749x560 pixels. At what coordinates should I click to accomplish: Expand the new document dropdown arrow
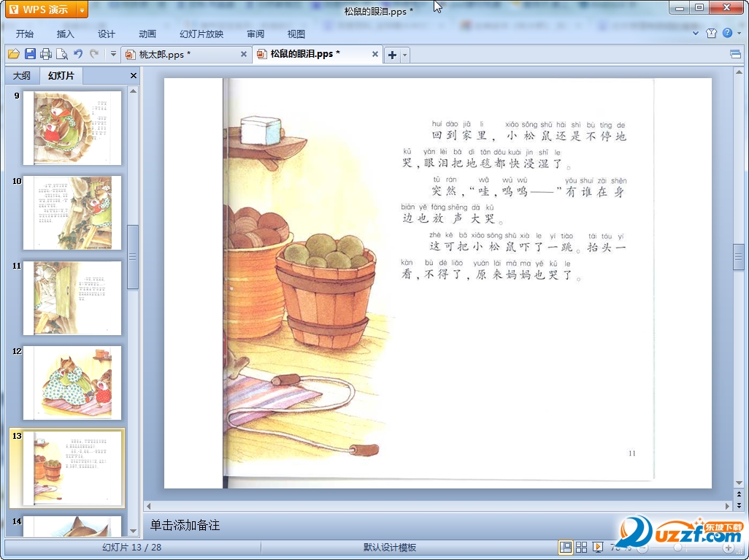pos(404,55)
